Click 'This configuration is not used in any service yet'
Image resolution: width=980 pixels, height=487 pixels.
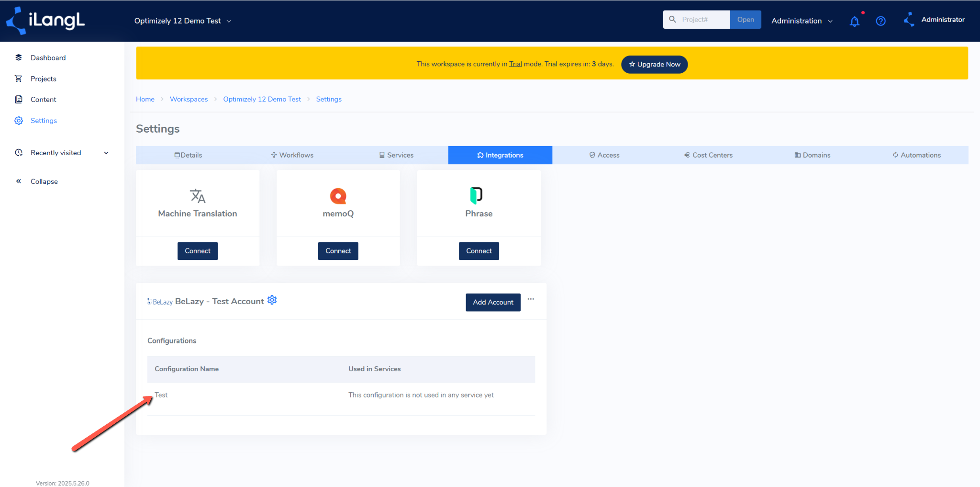click(421, 395)
